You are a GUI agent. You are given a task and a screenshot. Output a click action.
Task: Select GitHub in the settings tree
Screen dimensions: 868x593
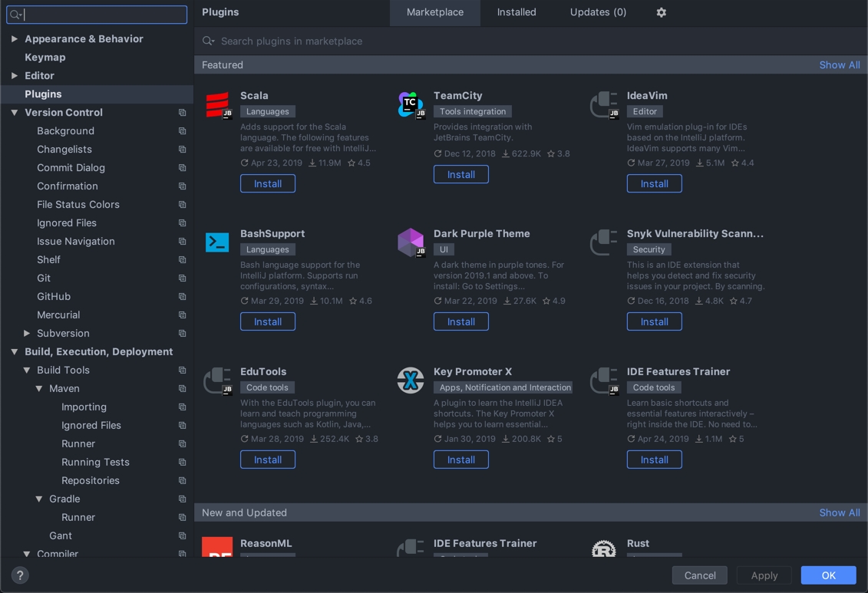[x=54, y=297]
